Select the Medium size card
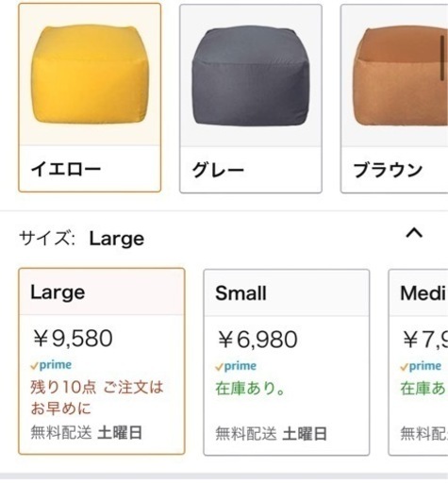Image resolution: width=448 pixels, height=483 pixels. pos(418,362)
